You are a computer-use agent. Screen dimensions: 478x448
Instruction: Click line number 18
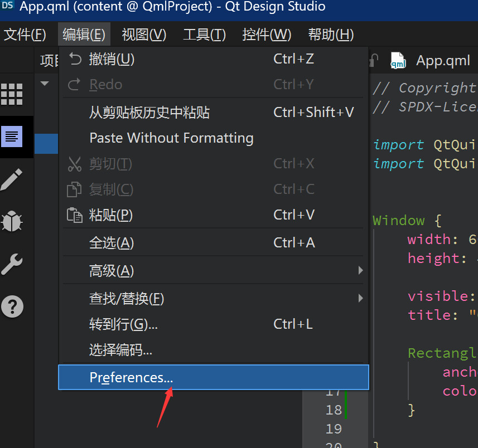pyautogui.click(x=334, y=410)
